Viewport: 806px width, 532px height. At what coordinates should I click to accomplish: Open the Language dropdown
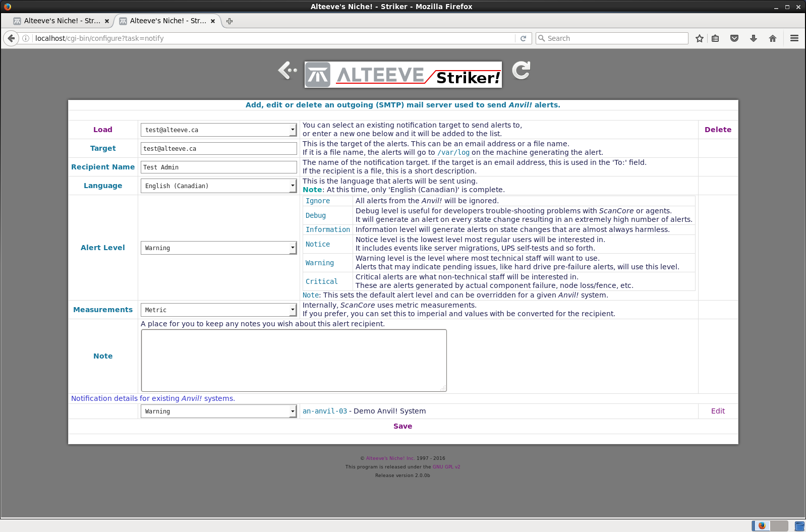[x=218, y=186]
